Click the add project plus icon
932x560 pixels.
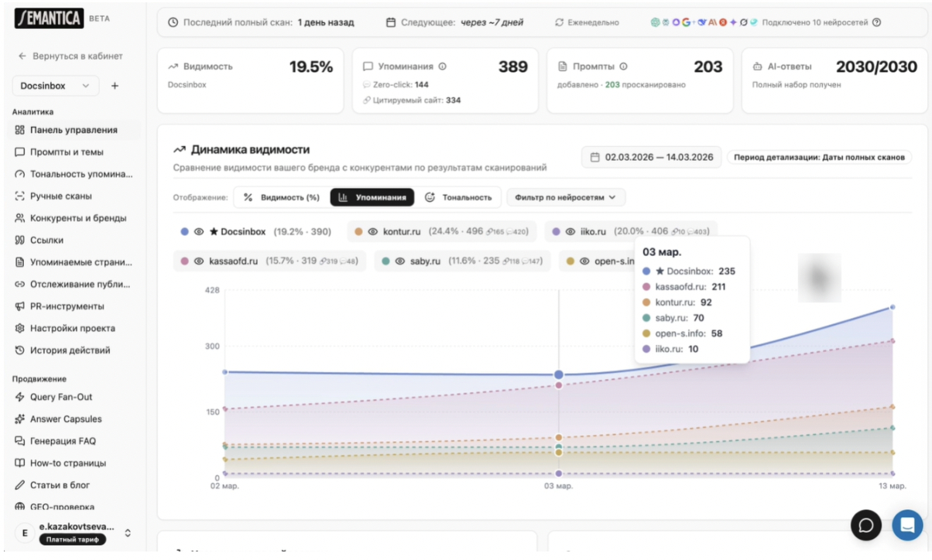pos(115,86)
